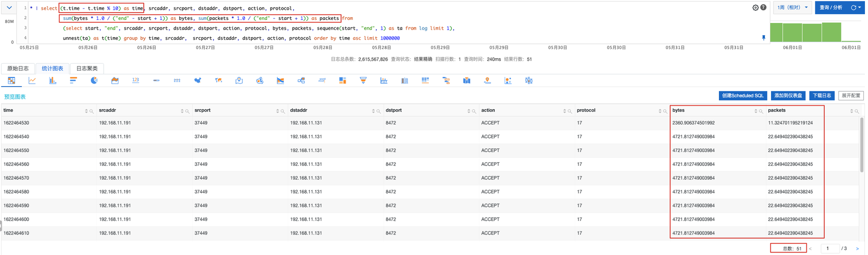This screenshot has height=255, width=868.
Task: Select the horizontal bar chart icon
Action: coord(74,81)
